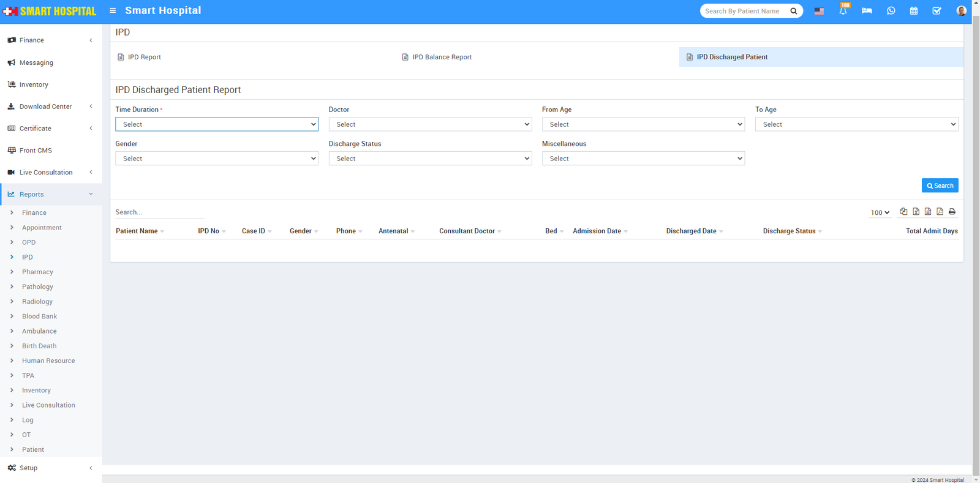Click the bed status icon
The height and width of the screenshot is (483, 980).
point(867,11)
